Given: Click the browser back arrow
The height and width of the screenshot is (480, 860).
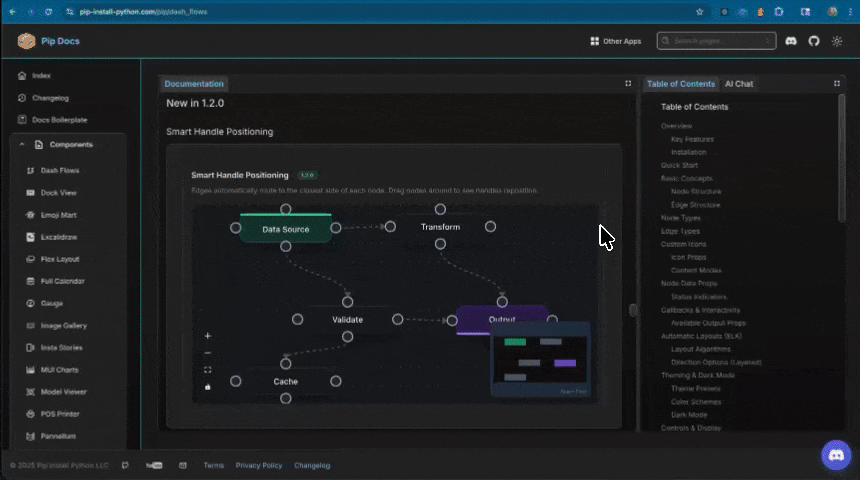Looking at the screenshot, I should point(12,12).
